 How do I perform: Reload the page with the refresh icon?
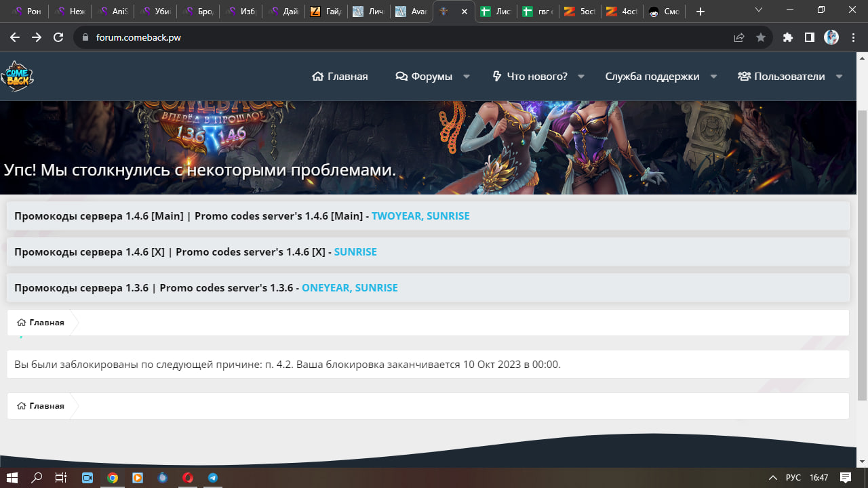pyautogui.click(x=58, y=38)
